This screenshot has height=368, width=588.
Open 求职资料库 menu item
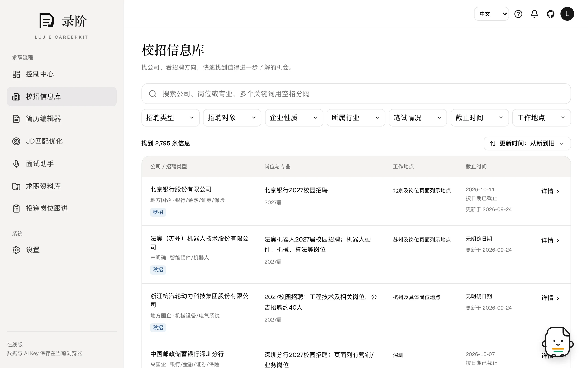[62, 186]
